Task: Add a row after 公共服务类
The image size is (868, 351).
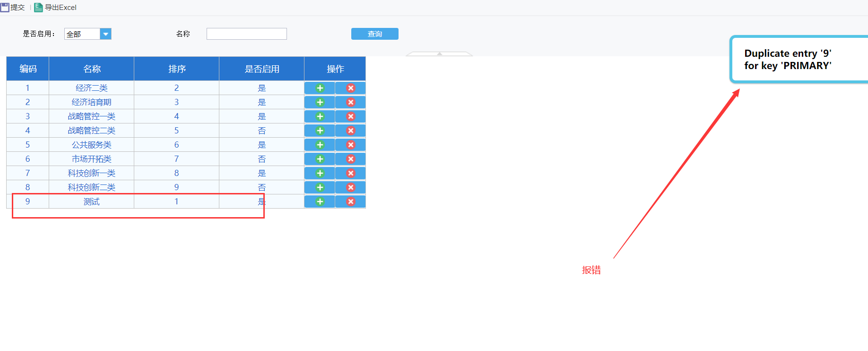Action: point(320,145)
